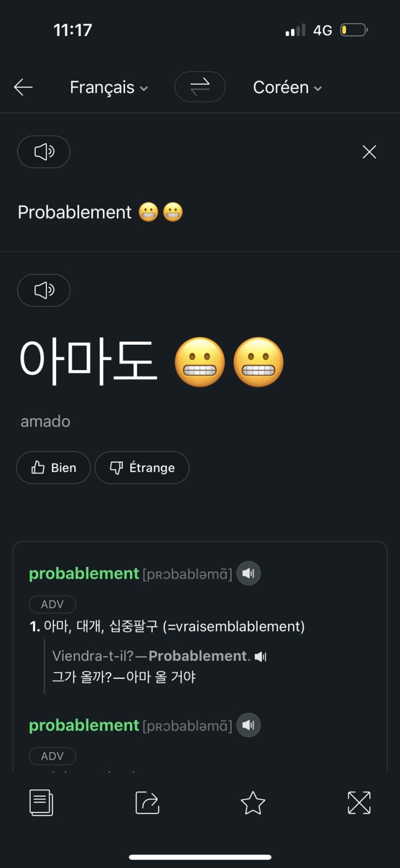Open the Coréen target language dropdown
Image resolution: width=400 pixels, height=868 pixels.
click(x=287, y=87)
